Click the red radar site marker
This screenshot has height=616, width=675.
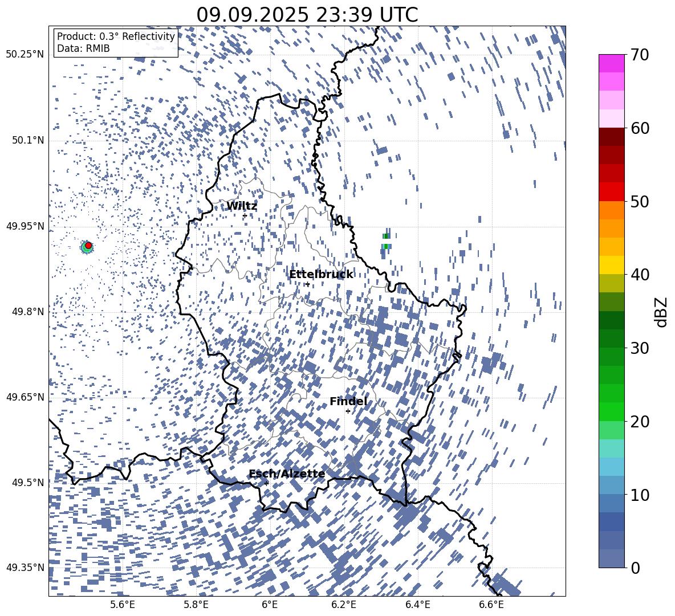[x=88, y=245]
